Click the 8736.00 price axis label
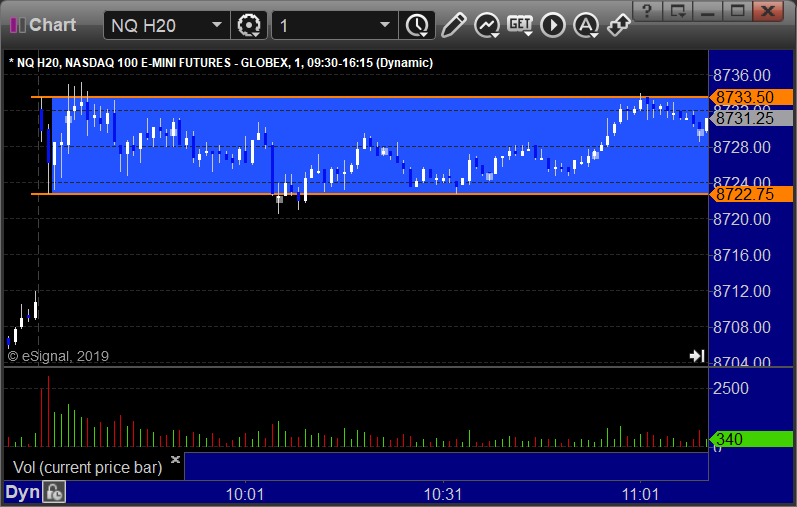Viewport: 797px width, 507px height. click(x=742, y=75)
